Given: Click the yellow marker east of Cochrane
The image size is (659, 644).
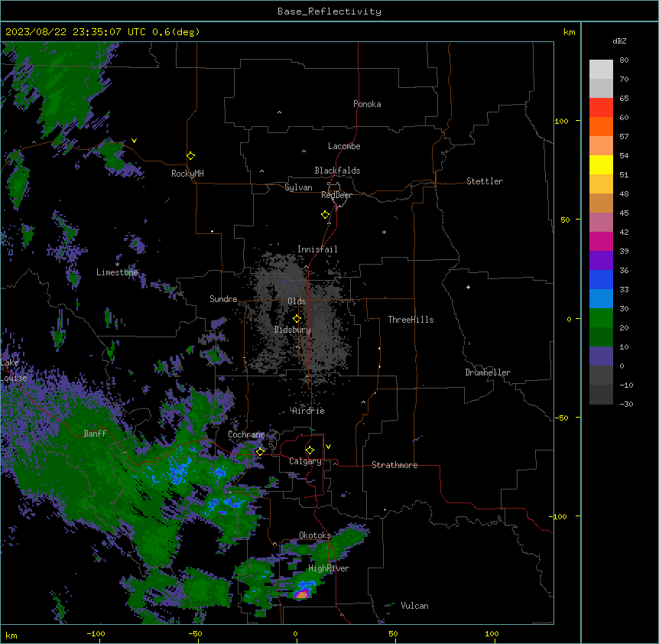Looking at the screenshot, I should [x=260, y=451].
